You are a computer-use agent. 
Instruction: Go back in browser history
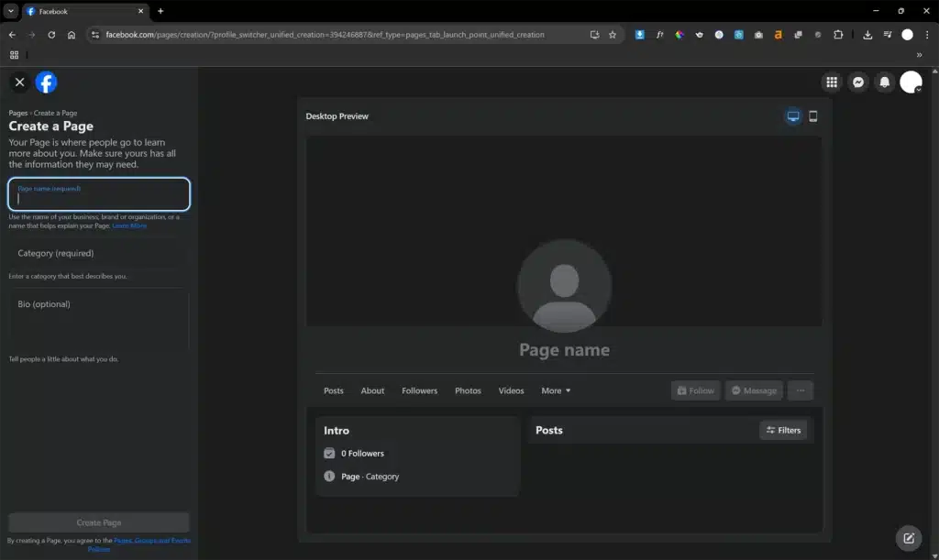[12, 35]
